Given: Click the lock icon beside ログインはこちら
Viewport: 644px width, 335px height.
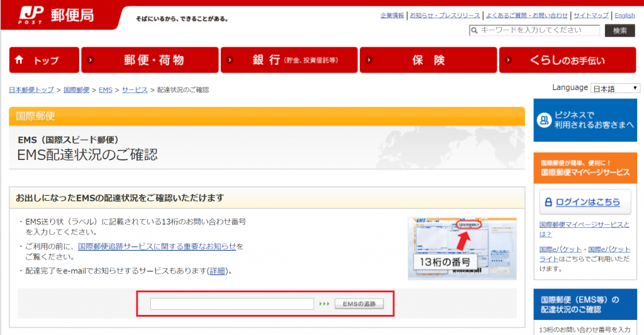Looking at the screenshot, I should coord(548,202).
